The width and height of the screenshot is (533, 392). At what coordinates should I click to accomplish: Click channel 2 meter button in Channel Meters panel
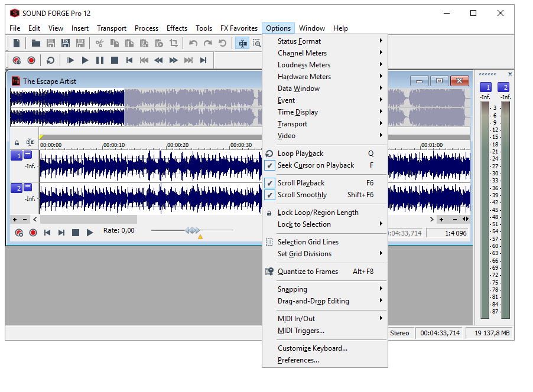503,87
